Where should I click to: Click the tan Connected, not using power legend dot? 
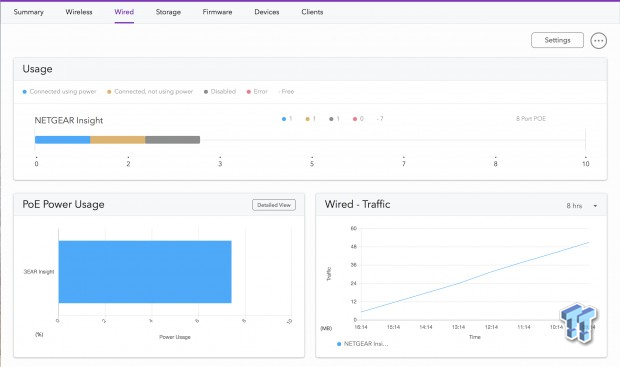pos(109,92)
